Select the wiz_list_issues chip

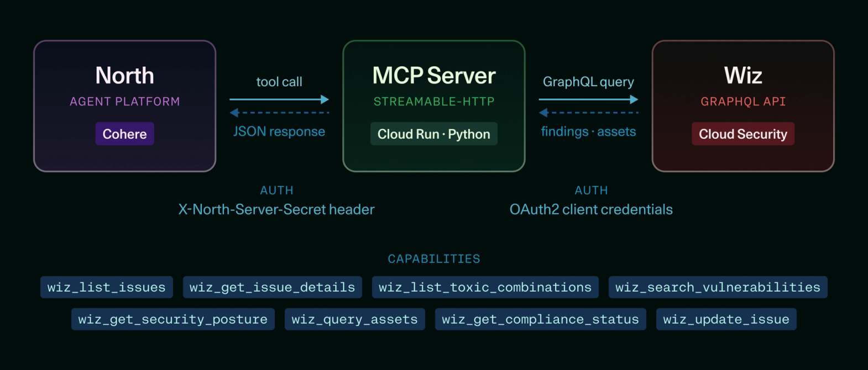coord(107,287)
